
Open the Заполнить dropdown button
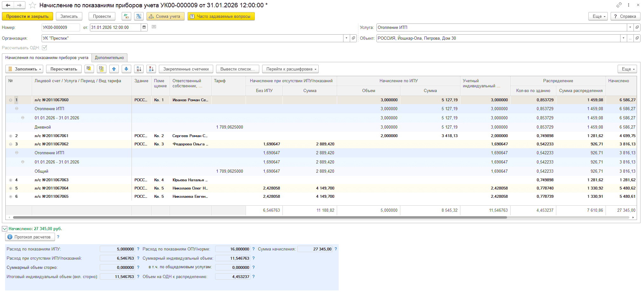click(24, 69)
